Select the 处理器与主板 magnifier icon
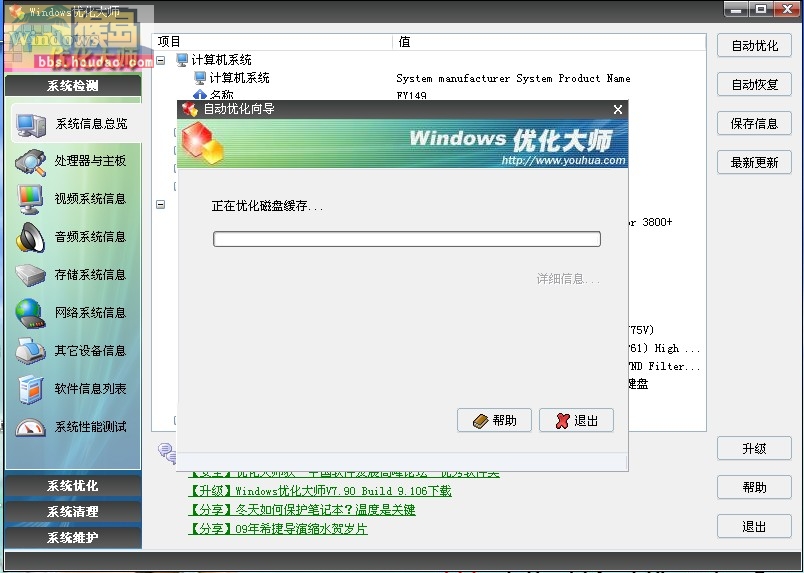 pyautogui.click(x=31, y=163)
